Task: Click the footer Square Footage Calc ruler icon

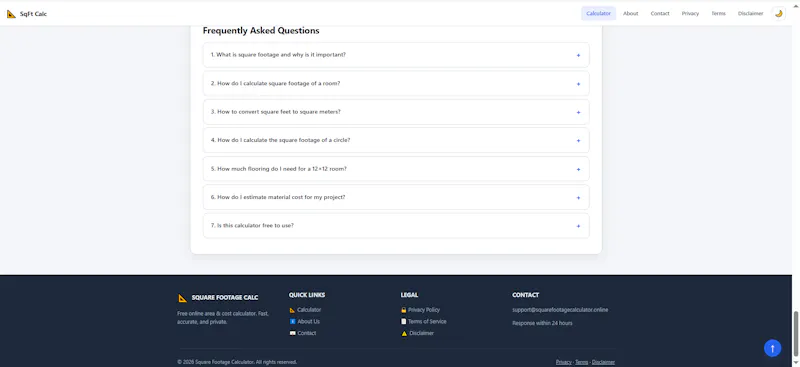Action: coord(183,298)
